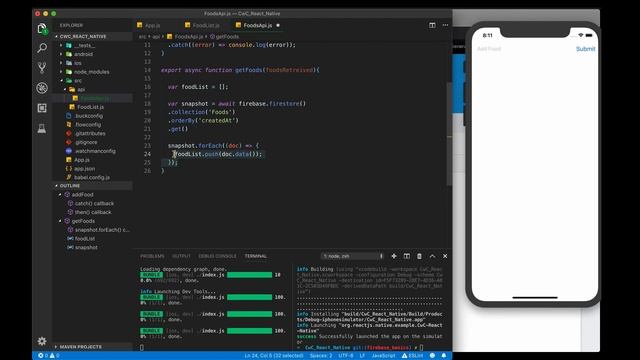Image resolution: width=640 pixels, height=360 pixels.
Task: Open the Test flask view in activity bar
Action: (42, 128)
